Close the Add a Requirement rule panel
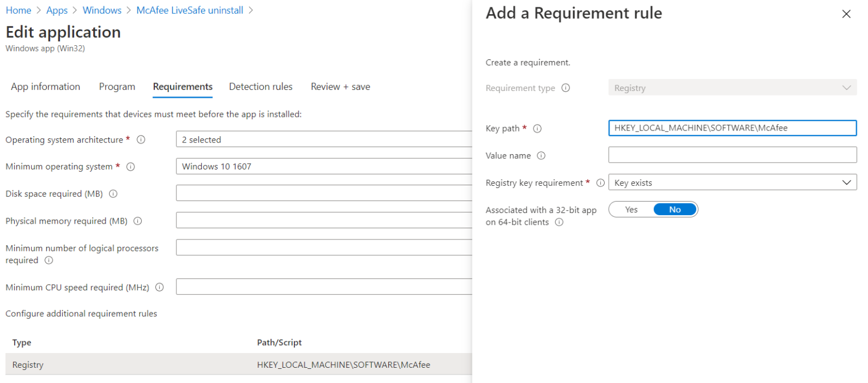 [x=846, y=14]
